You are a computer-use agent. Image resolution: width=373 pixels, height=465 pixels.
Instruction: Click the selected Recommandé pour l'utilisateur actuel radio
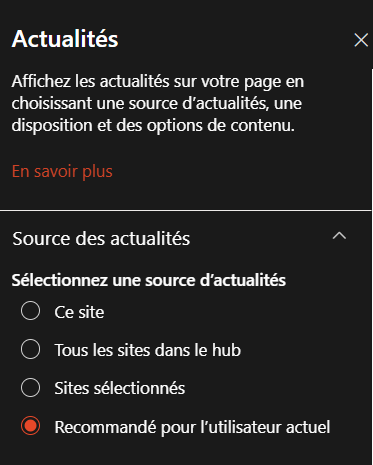30,426
